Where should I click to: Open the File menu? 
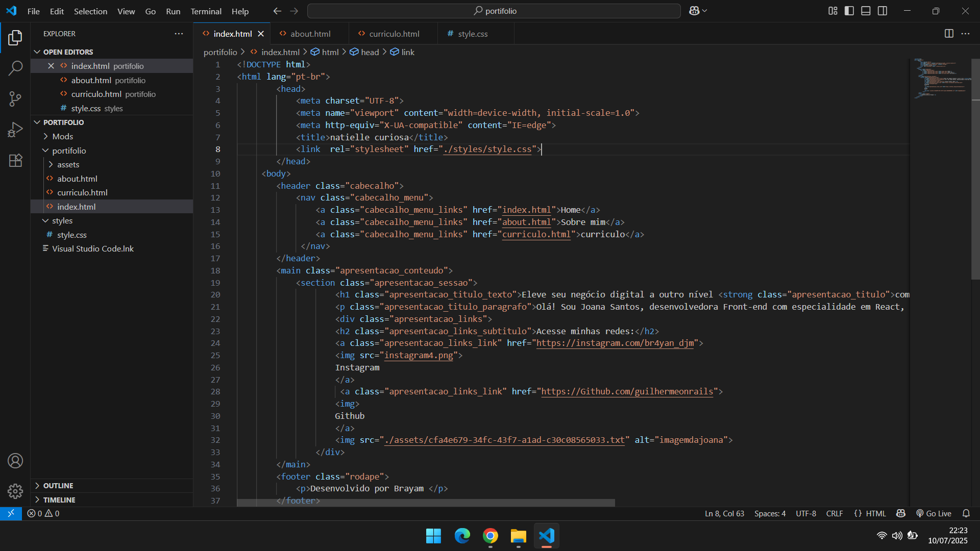click(34, 11)
